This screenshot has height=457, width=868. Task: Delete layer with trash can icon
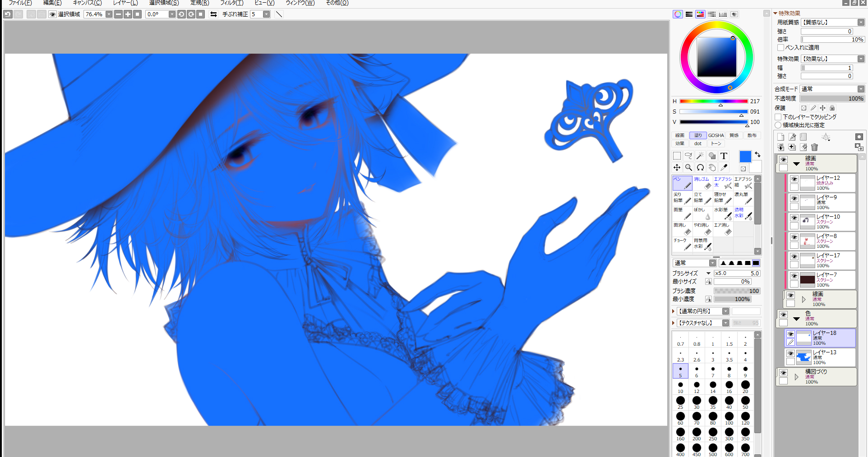click(814, 147)
